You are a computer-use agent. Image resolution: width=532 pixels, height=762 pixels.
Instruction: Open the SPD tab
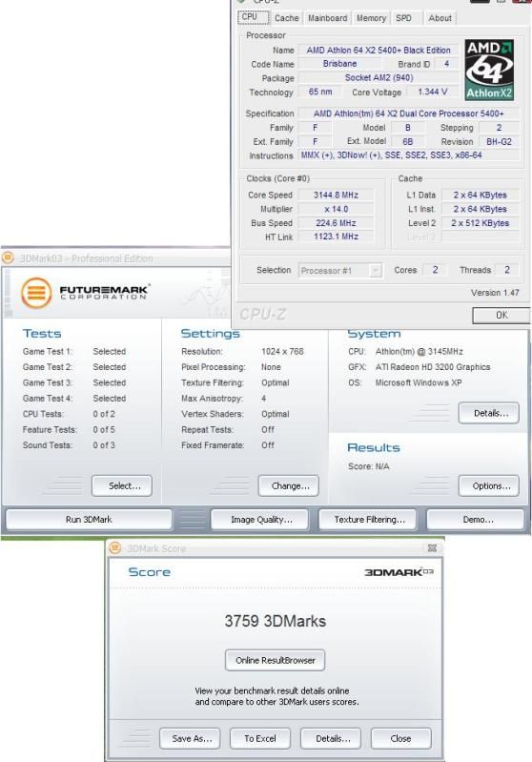coord(403,18)
